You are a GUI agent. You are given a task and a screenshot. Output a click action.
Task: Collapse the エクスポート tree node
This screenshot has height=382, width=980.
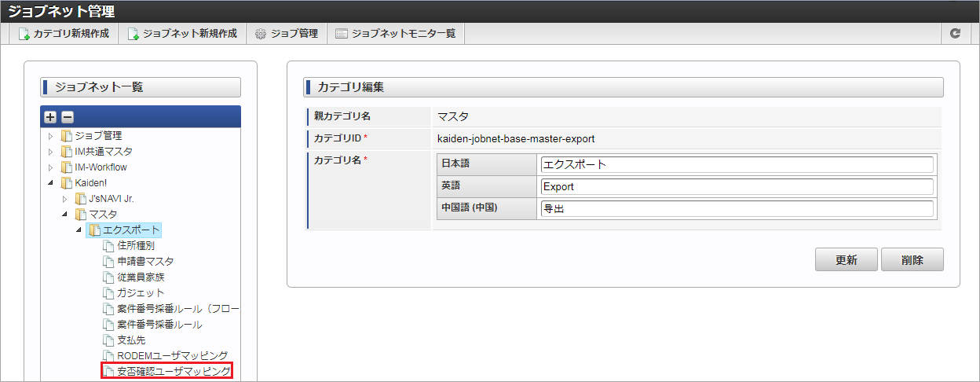[x=79, y=230]
